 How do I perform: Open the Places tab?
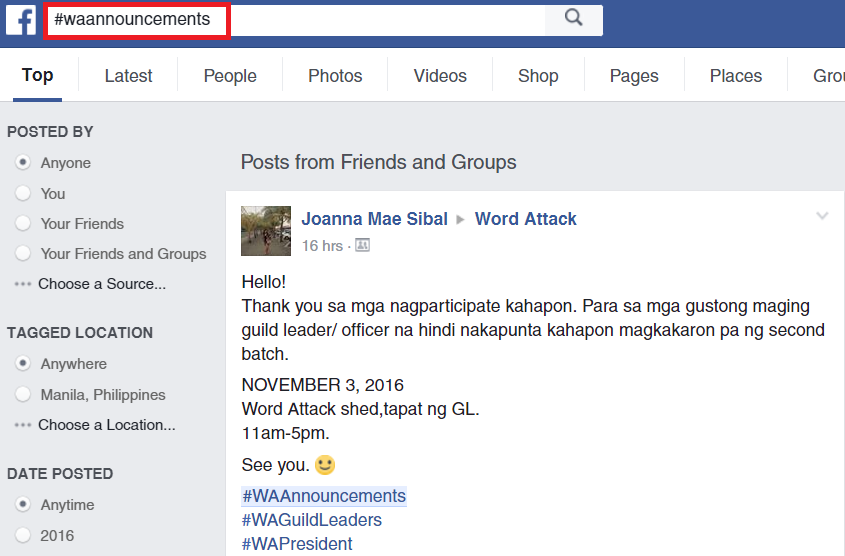point(736,76)
